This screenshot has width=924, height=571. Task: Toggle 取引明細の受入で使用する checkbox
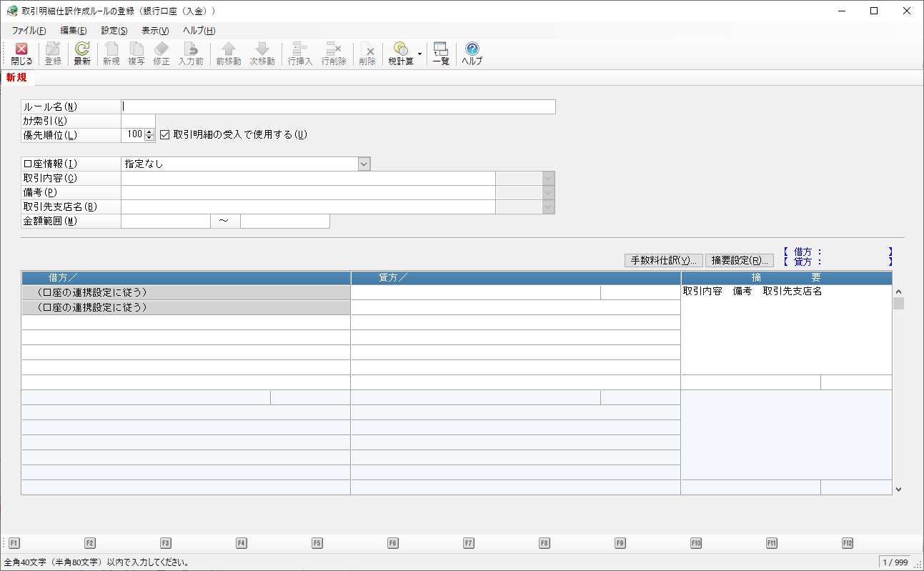tap(164, 134)
